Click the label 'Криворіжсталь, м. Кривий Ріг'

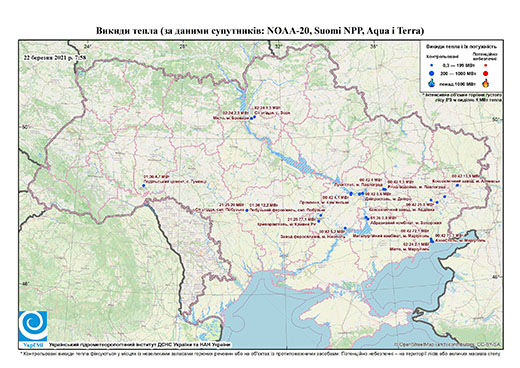tap(287, 225)
